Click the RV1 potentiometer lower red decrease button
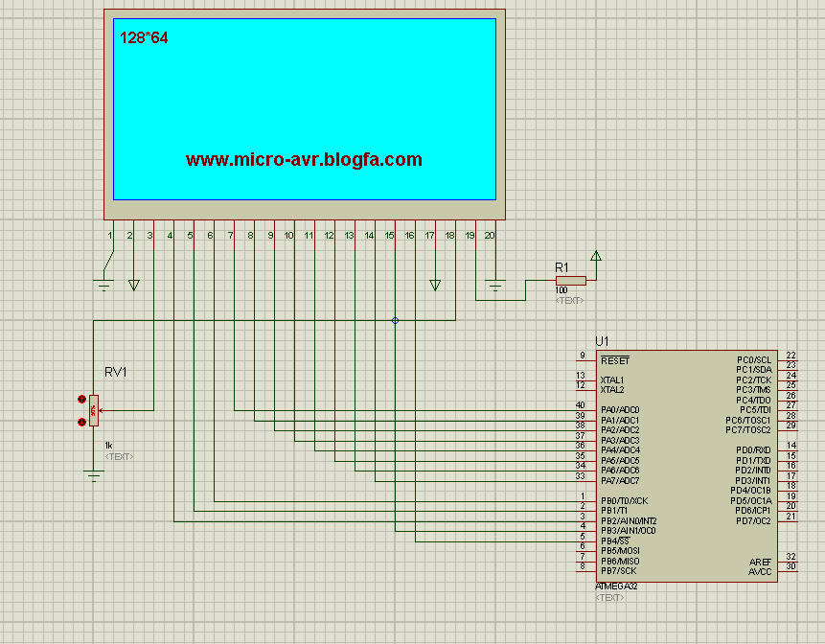The width and height of the screenshot is (825, 644). [x=80, y=421]
